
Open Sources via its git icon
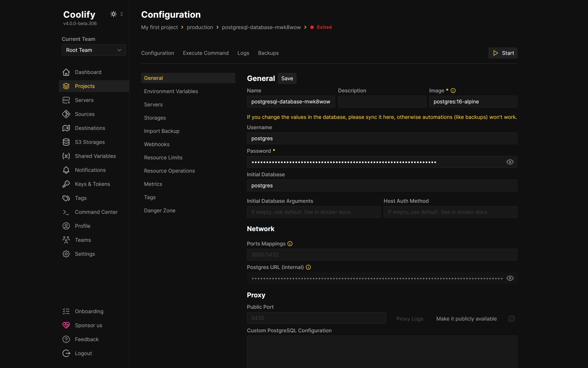point(66,114)
